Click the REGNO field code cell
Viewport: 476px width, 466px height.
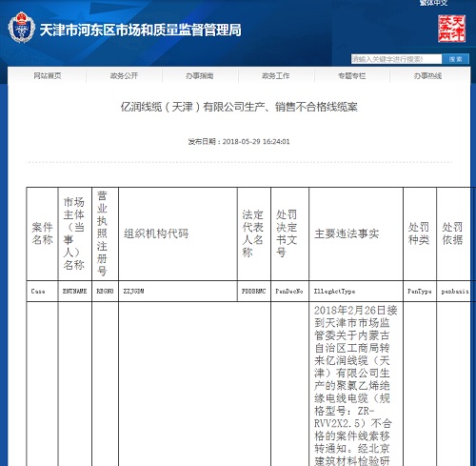pos(105,291)
